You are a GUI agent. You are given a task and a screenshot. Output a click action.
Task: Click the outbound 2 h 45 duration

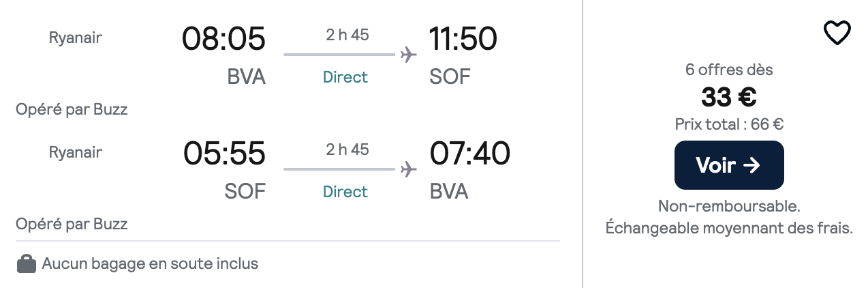tap(347, 35)
